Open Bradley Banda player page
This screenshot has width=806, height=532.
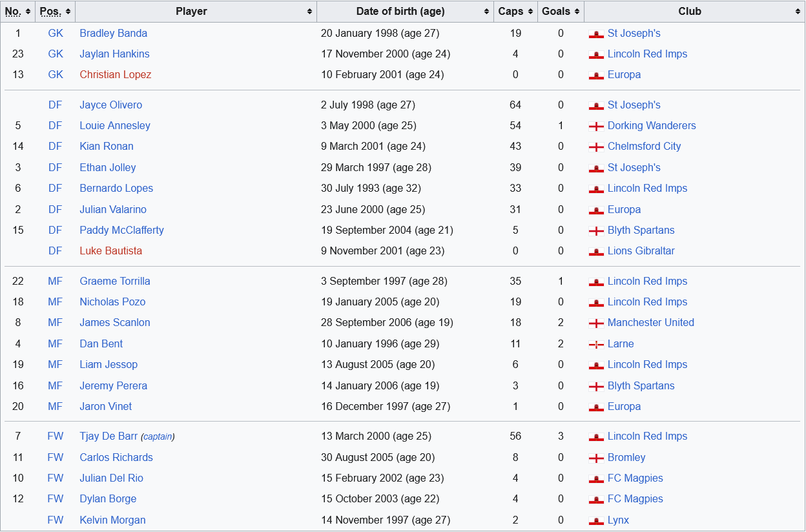(x=113, y=34)
